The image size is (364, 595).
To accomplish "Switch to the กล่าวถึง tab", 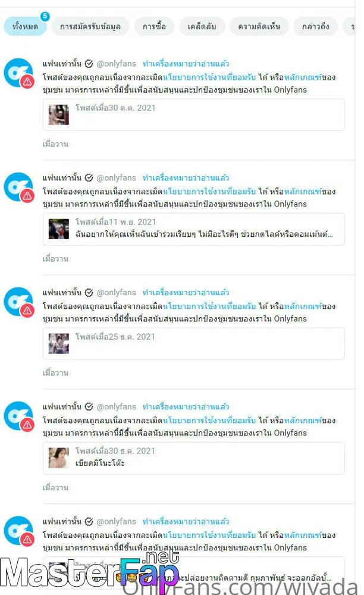I will (315, 27).
